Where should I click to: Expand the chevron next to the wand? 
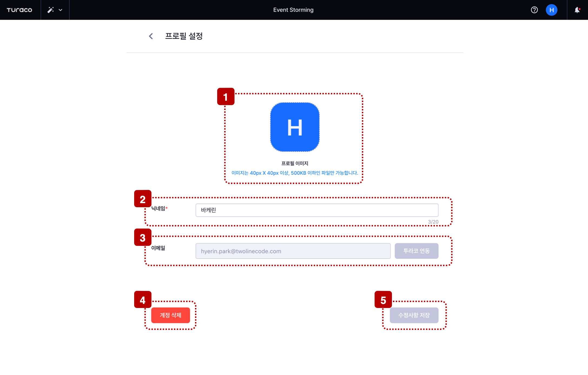[x=61, y=10]
